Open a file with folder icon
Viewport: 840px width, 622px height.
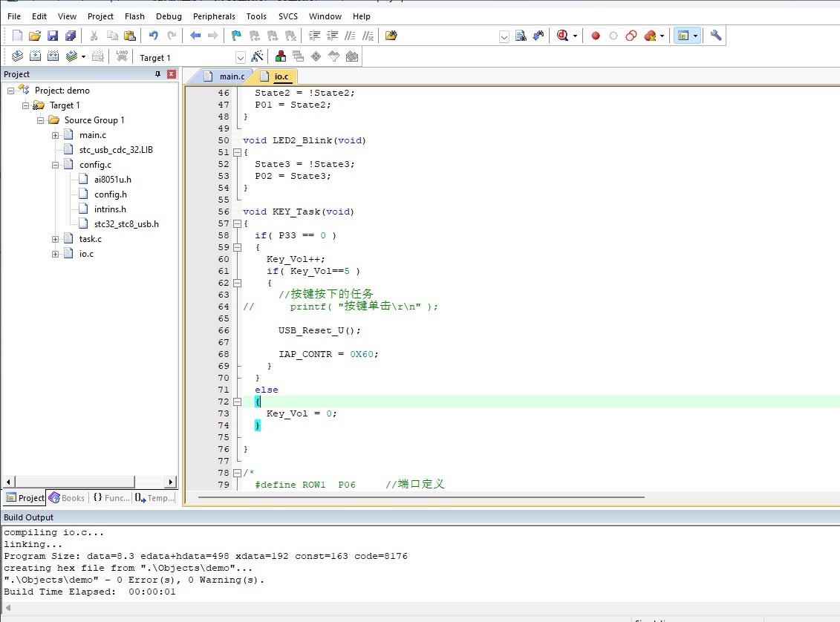(35, 36)
